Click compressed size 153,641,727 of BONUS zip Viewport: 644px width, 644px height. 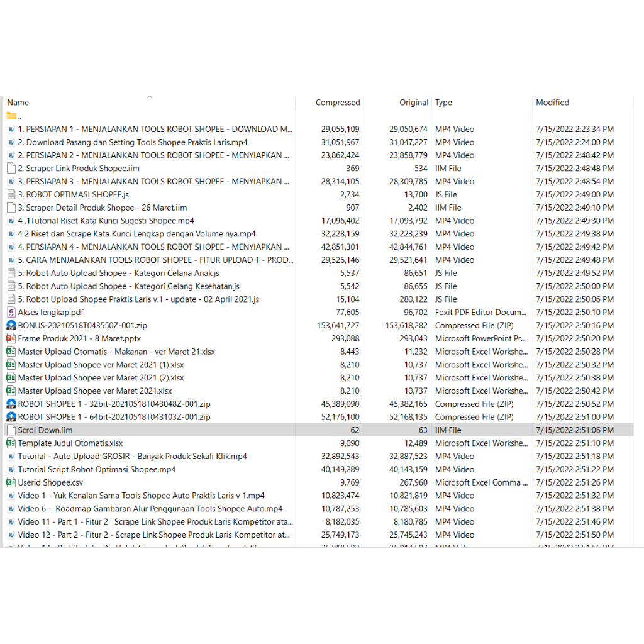[x=338, y=326]
